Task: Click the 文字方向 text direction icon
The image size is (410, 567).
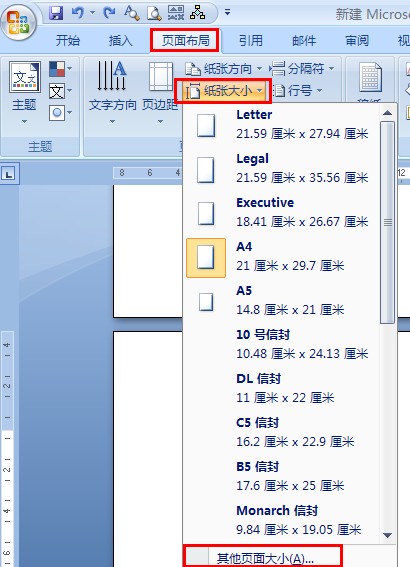Action: pos(112,76)
